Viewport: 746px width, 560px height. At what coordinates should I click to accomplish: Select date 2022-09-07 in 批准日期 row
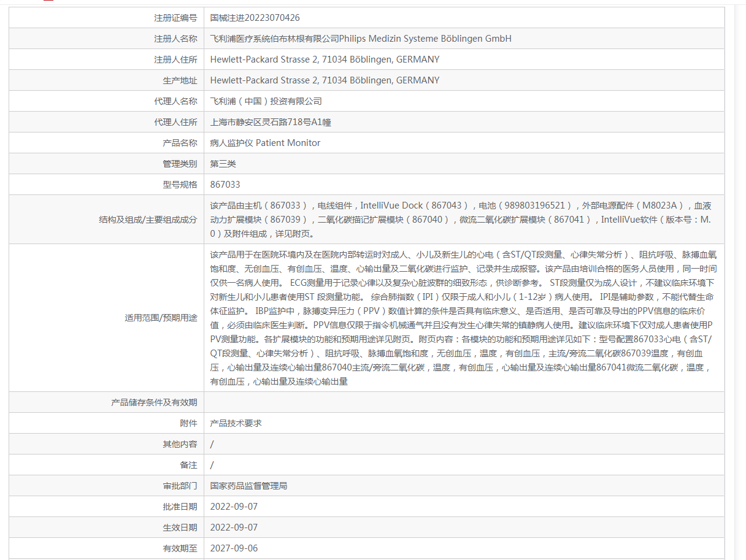click(234, 507)
